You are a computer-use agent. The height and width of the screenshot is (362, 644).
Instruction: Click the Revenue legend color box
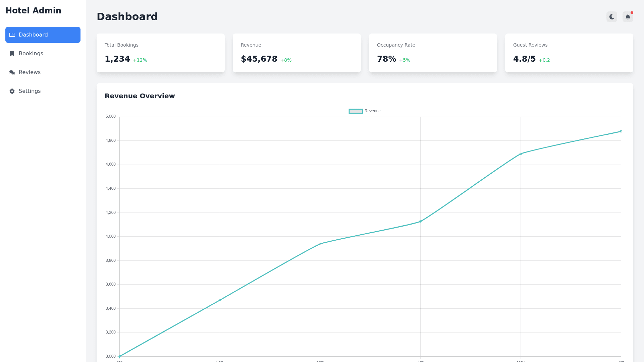tap(356, 111)
